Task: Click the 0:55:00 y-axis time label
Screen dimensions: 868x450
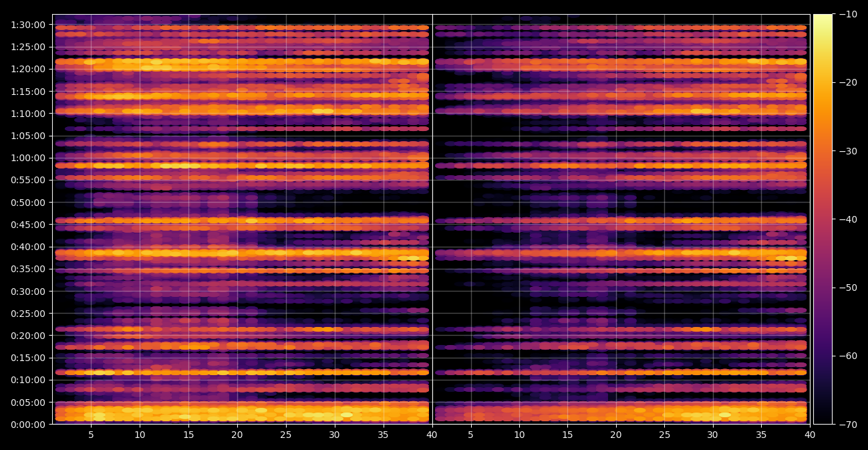Action: coord(29,180)
